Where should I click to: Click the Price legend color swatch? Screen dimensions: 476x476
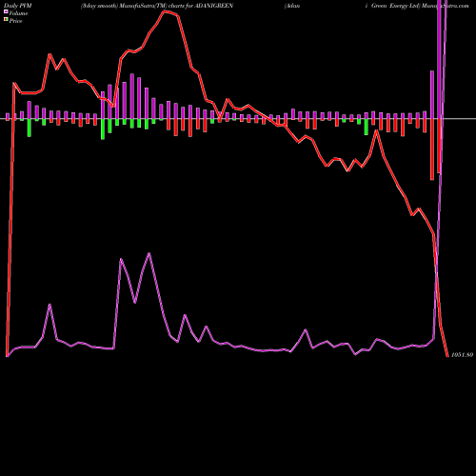(x=6, y=20)
